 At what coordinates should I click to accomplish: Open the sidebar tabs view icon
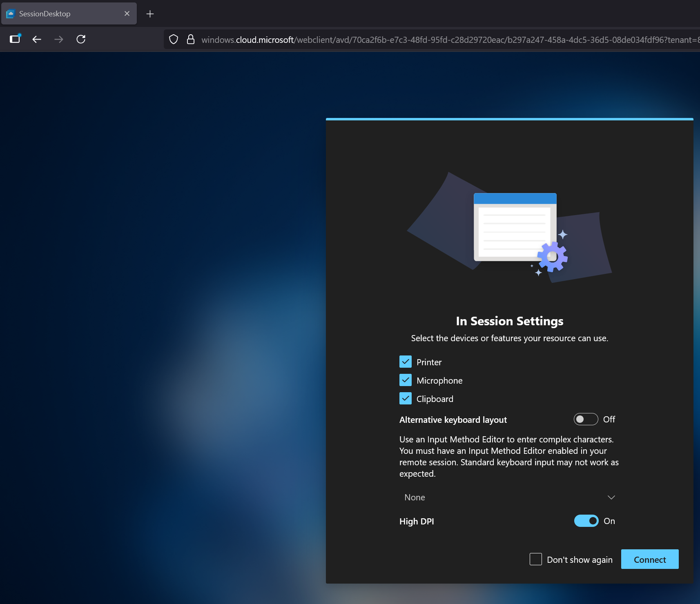click(15, 39)
